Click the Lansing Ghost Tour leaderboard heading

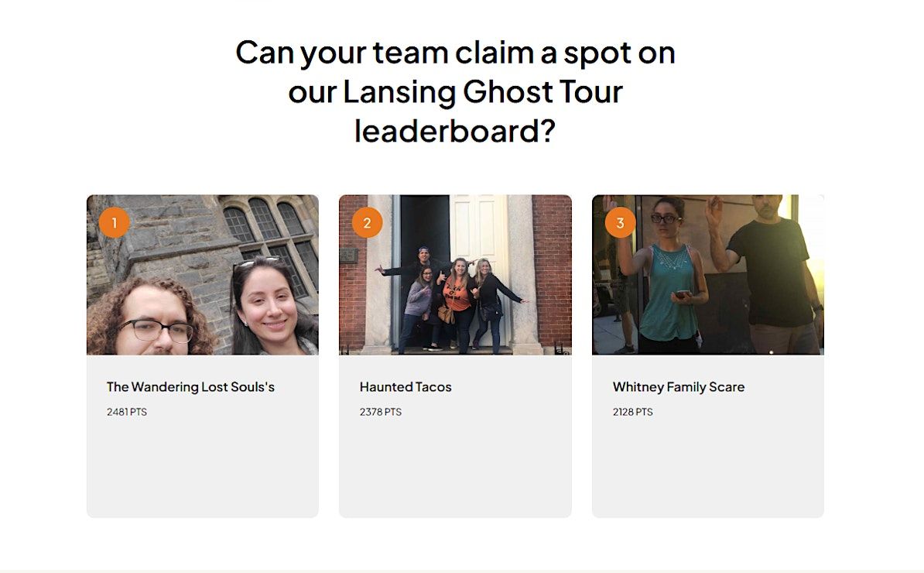pos(455,91)
